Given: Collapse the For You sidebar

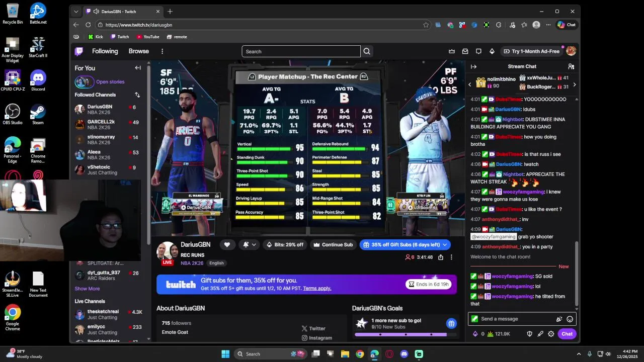Looking at the screenshot, I should 138,68.
